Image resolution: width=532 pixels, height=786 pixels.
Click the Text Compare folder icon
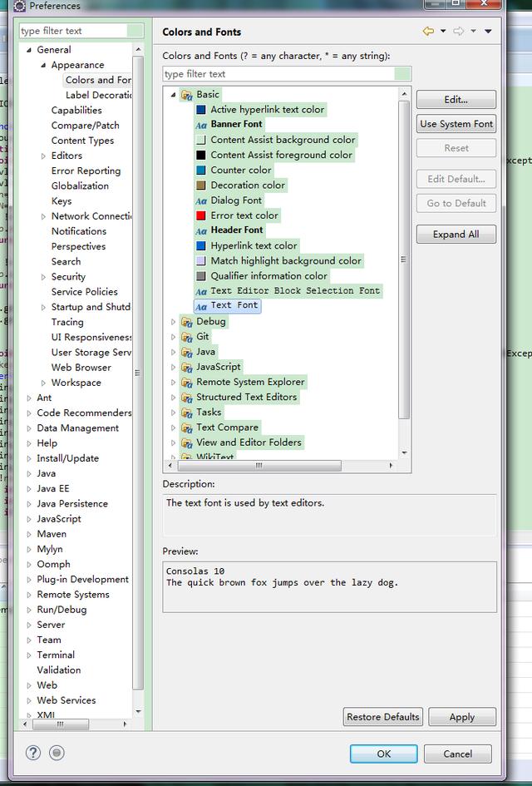(x=186, y=428)
